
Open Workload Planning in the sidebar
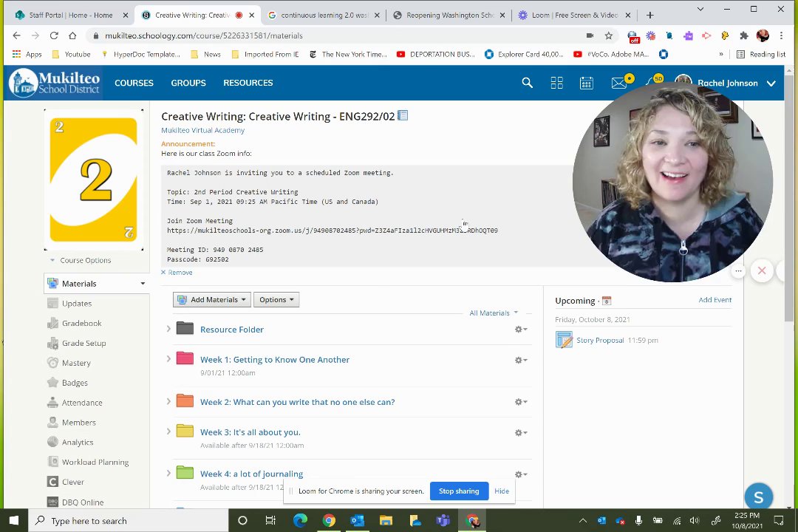95,463
